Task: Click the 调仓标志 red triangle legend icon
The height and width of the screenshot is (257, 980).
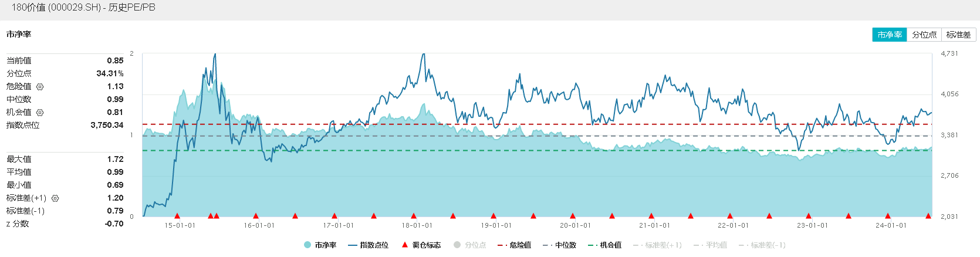Action: click(404, 245)
